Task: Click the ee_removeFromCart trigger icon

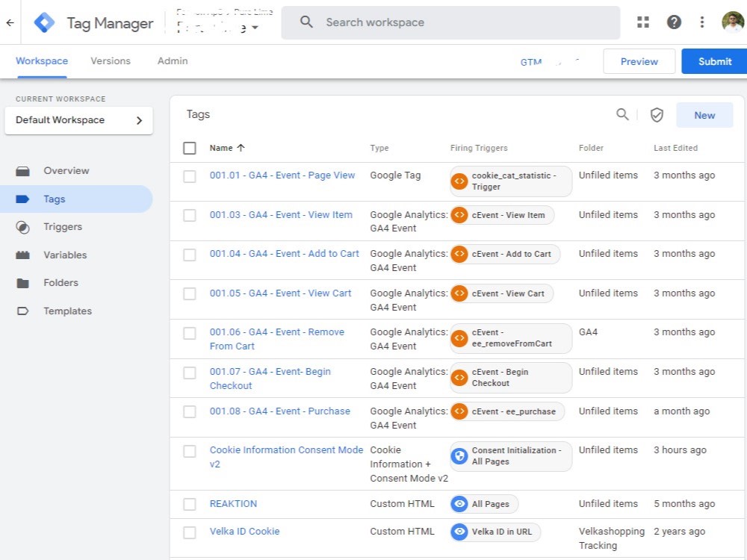Action: pos(459,338)
